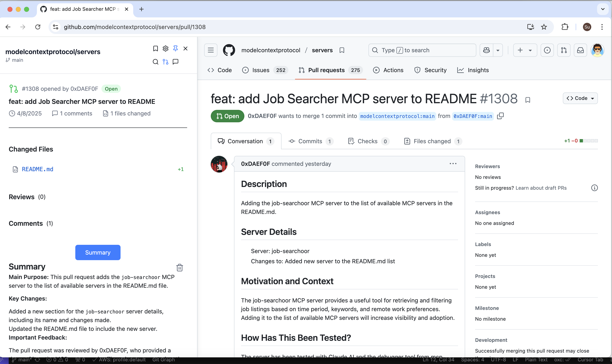Viewport: 612px width, 364px height.
Task: Toggle the bookmark beside PR title
Action: pos(528,99)
